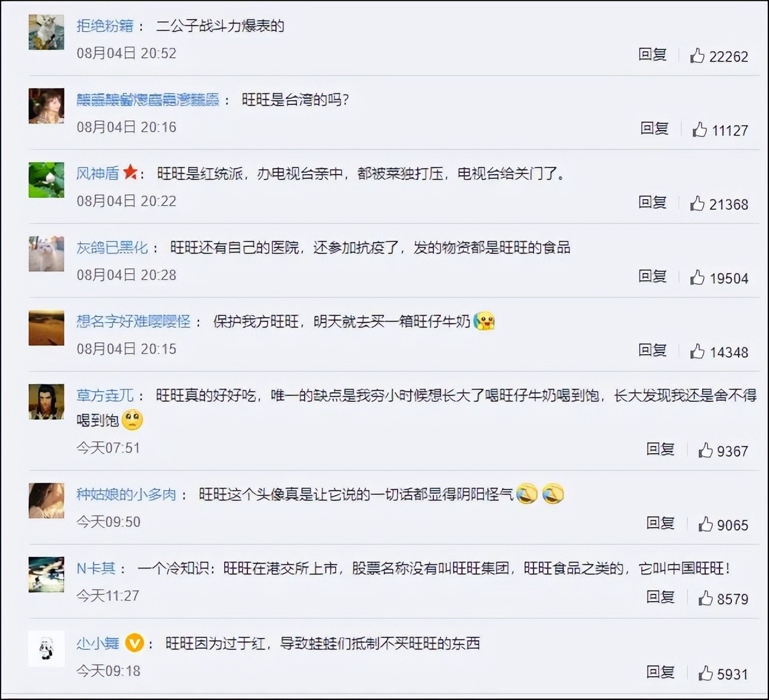Click the lotus flower avatar

(x=46, y=179)
